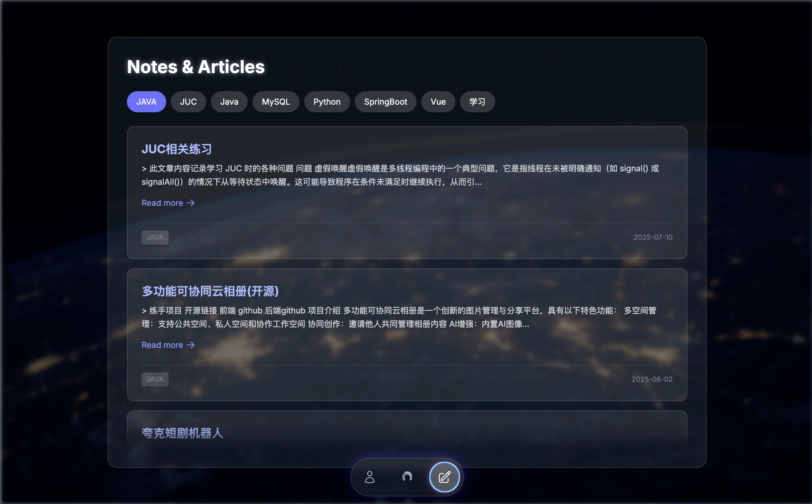Screen dimensions: 812x504
Task: Click JAVA tag badge on 云相册 card
Action: [x=155, y=379]
